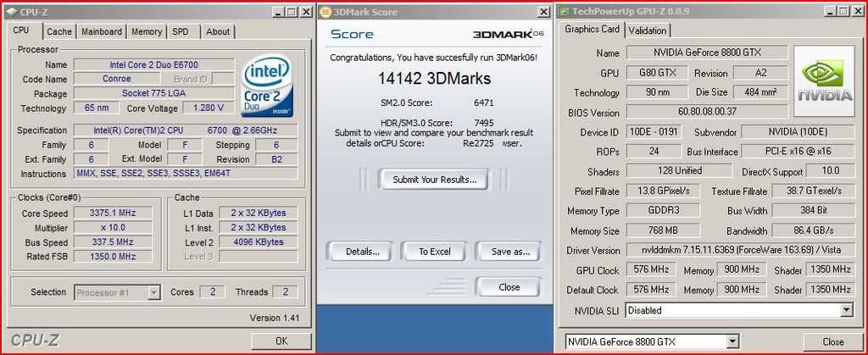Click the Save as button
This screenshot has width=868, height=355.
pos(509,252)
